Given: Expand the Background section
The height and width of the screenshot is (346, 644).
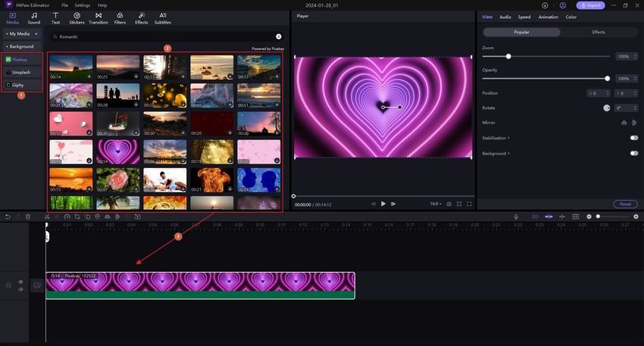Looking at the screenshot, I should tap(22, 46).
